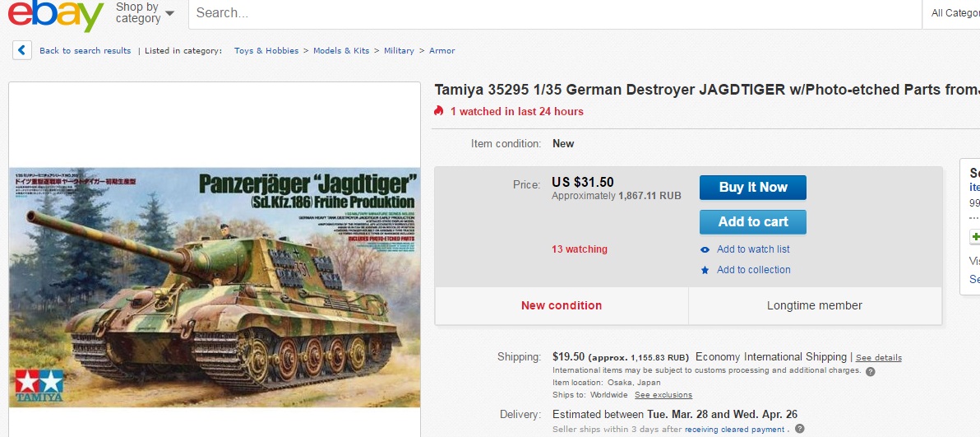Click the red flame watched icon
This screenshot has height=437, width=980.
439,111
